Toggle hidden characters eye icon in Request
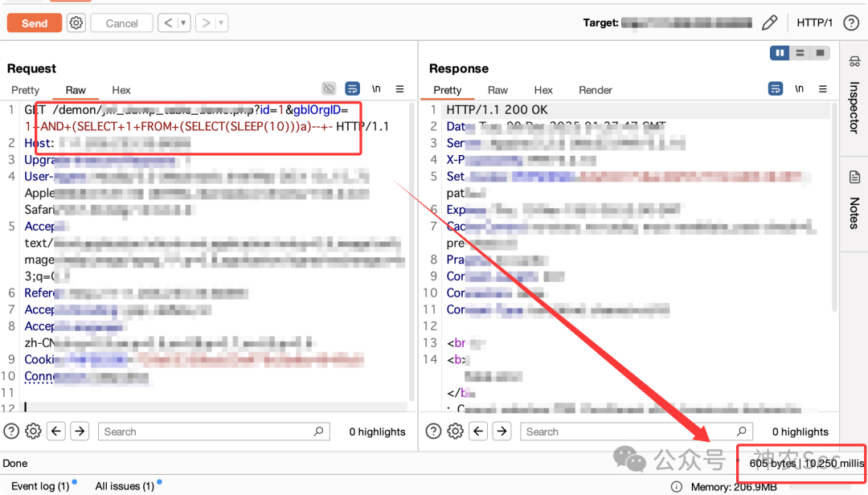 pos(329,88)
